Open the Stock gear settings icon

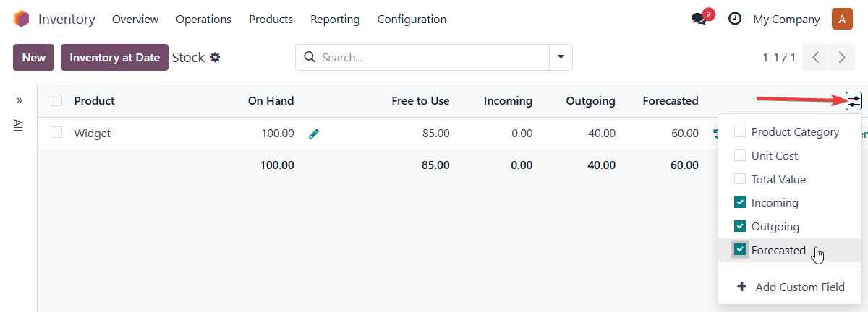click(215, 57)
